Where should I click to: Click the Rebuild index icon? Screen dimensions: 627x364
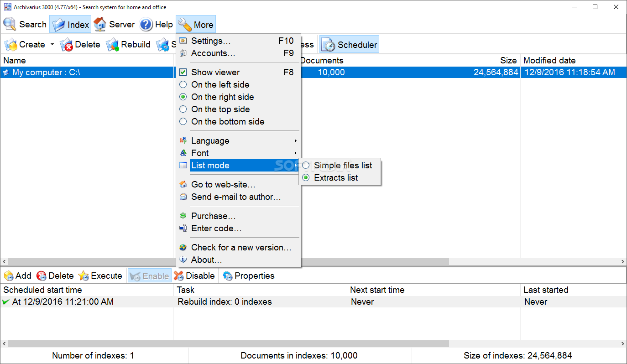(x=113, y=45)
